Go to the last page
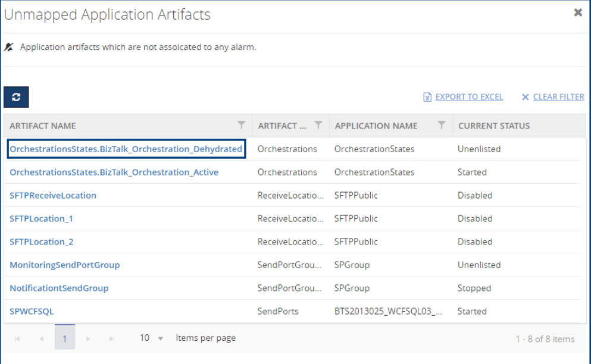Screen dimensions: 591x364 112,339
